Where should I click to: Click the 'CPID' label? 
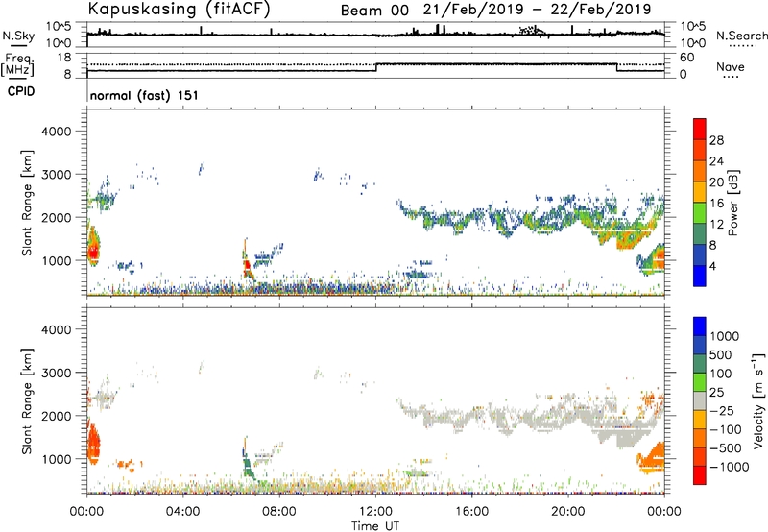21,91
